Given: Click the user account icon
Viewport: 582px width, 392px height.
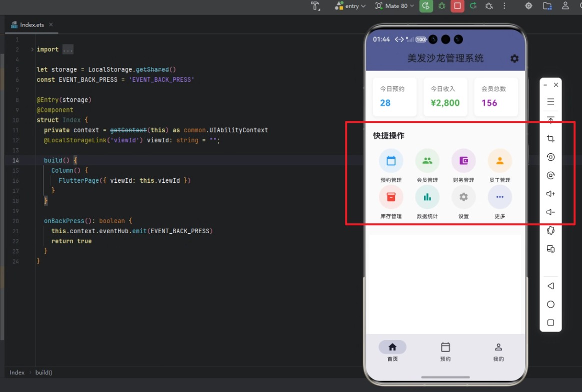Looking at the screenshot, I should point(565,6).
